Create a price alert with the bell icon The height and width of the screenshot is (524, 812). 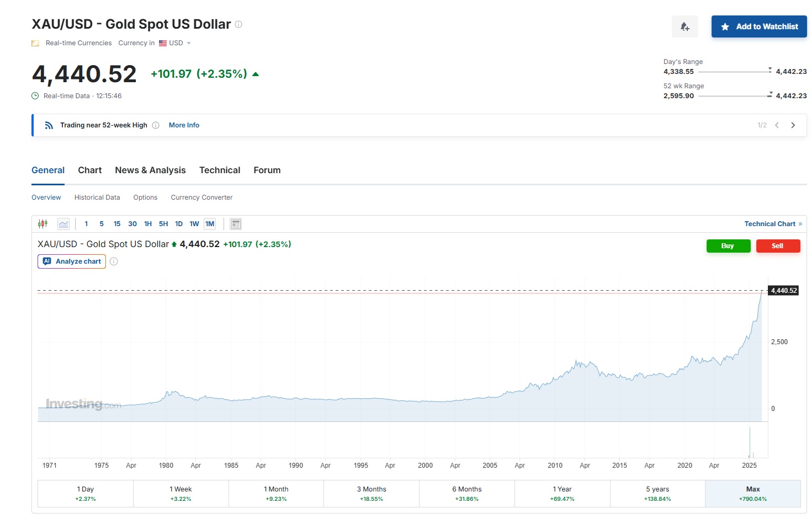tap(685, 26)
